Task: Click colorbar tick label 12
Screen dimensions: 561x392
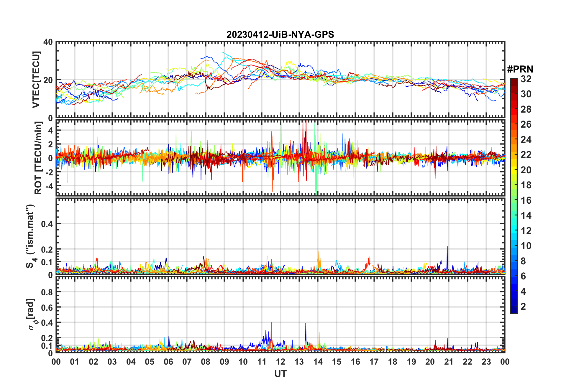Action: tap(526, 231)
